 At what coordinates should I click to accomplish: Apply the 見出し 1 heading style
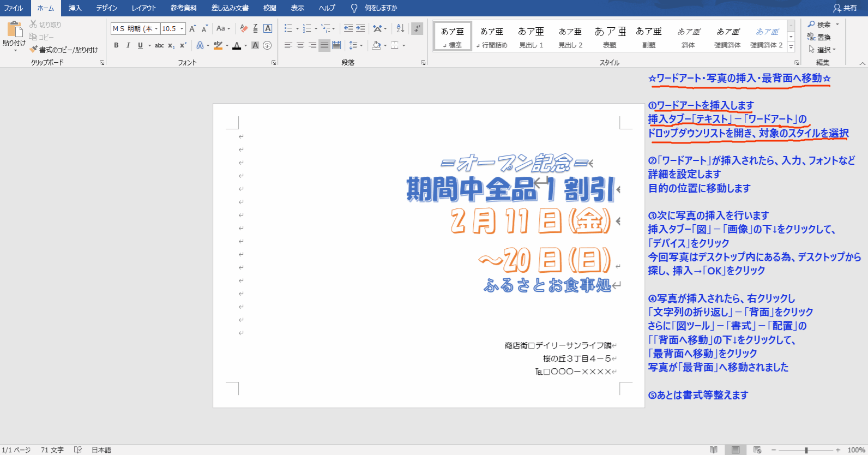pyautogui.click(x=531, y=37)
